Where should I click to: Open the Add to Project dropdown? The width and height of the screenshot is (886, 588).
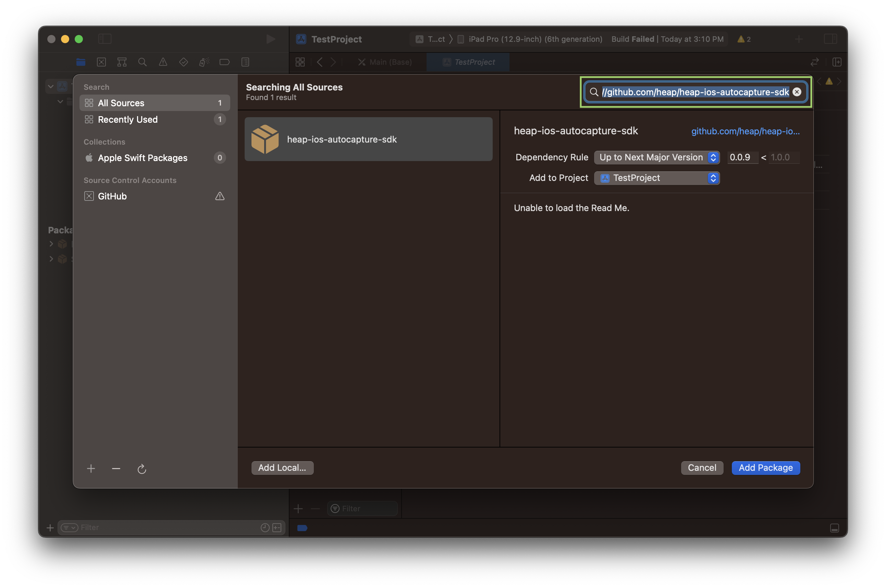pyautogui.click(x=656, y=178)
